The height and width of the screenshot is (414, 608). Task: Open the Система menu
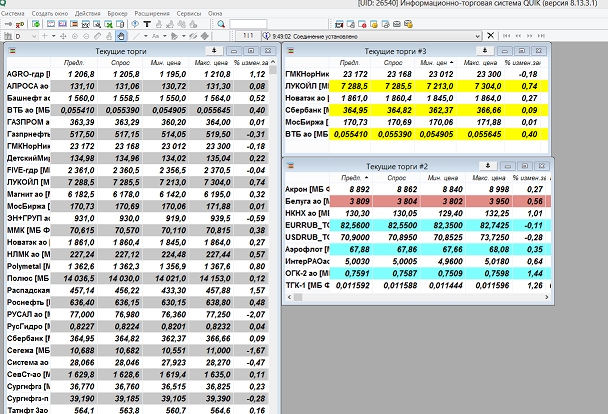(x=13, y=13)
